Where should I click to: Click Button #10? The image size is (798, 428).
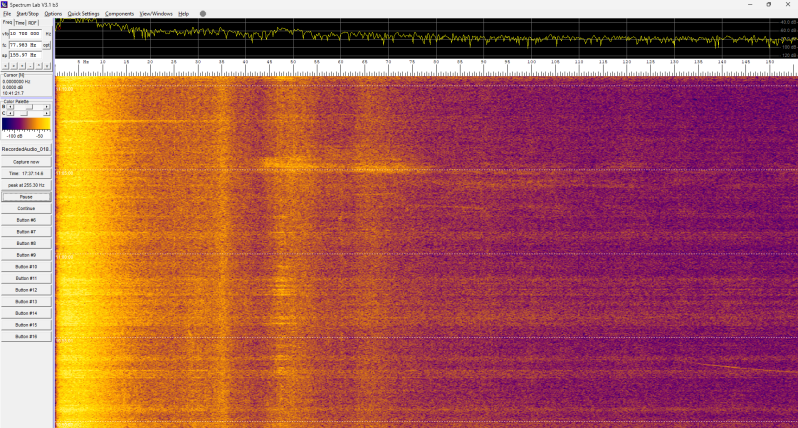[26, 267]
